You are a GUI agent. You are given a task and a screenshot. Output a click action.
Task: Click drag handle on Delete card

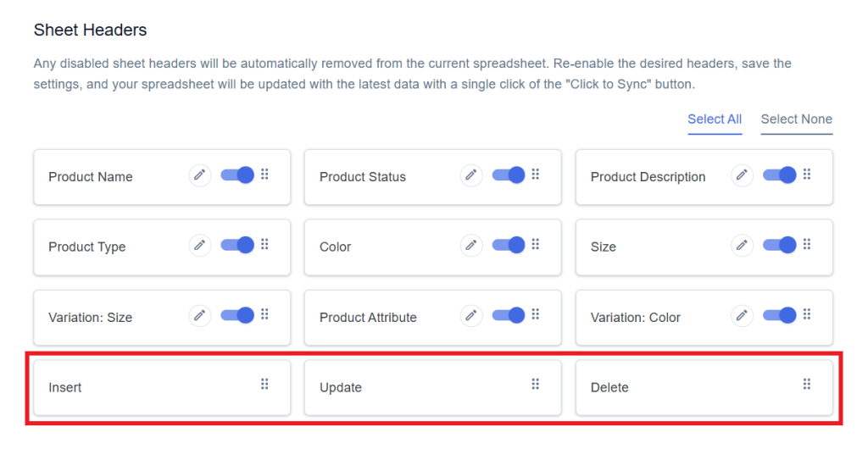(807, 384)
